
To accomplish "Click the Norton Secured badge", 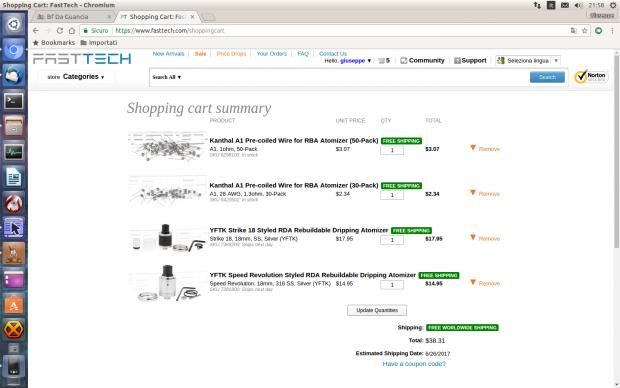I will (x=591, y=76).
